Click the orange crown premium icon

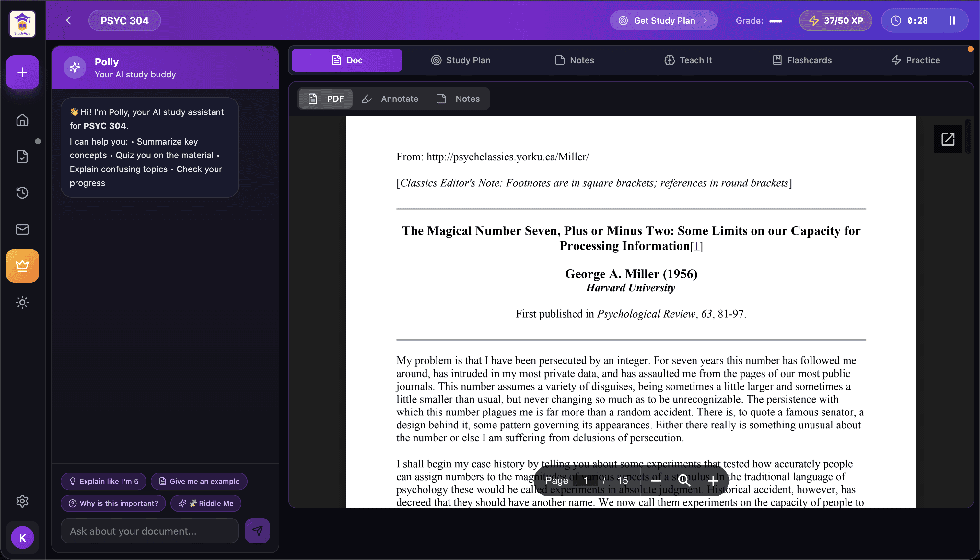click(x=22, y=266)
